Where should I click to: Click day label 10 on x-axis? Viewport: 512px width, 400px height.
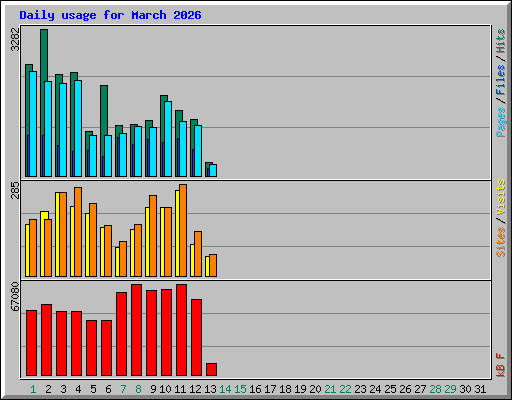coord(165,389)
